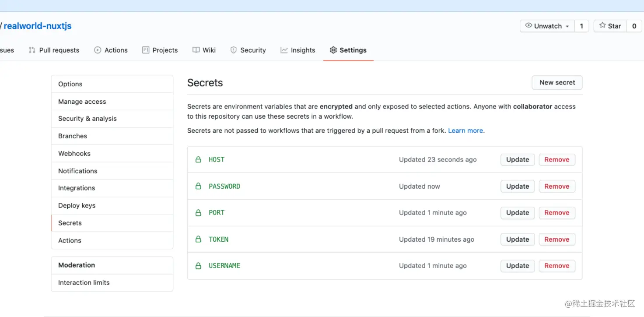Follow the Learn more link
Image resolution: width=644 pixels, height=317 pixels.
[465, 130]
